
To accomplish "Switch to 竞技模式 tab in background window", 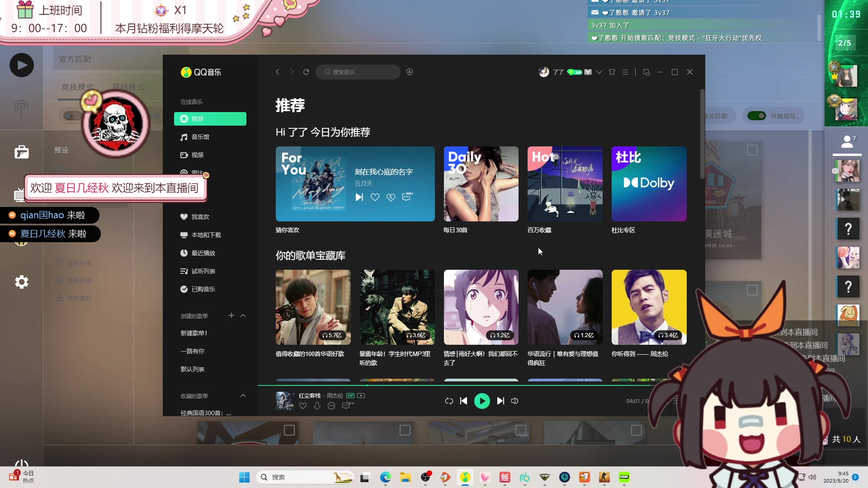I will pyautogui.click(x=77, y=87).
